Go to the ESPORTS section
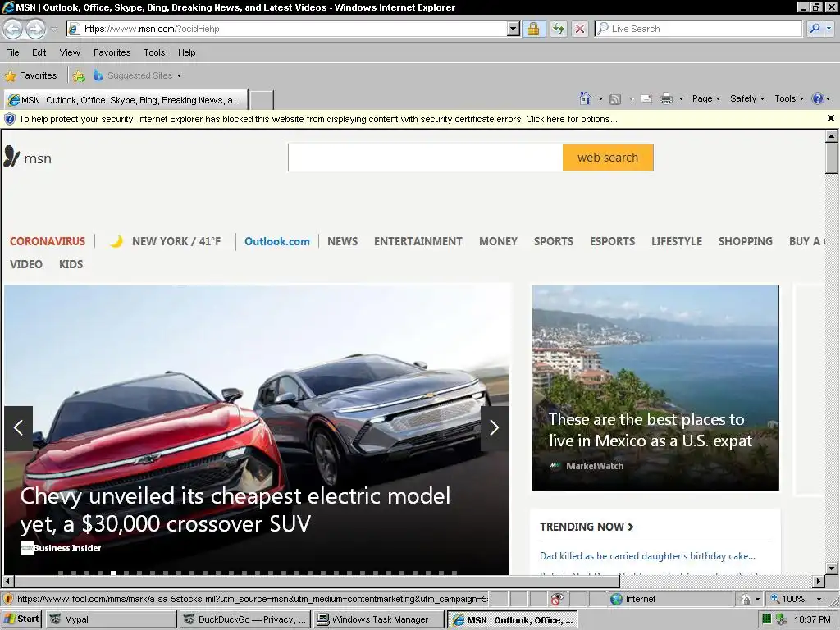The width and height of the screenshot is (840, 630). (x=612, y=241)
